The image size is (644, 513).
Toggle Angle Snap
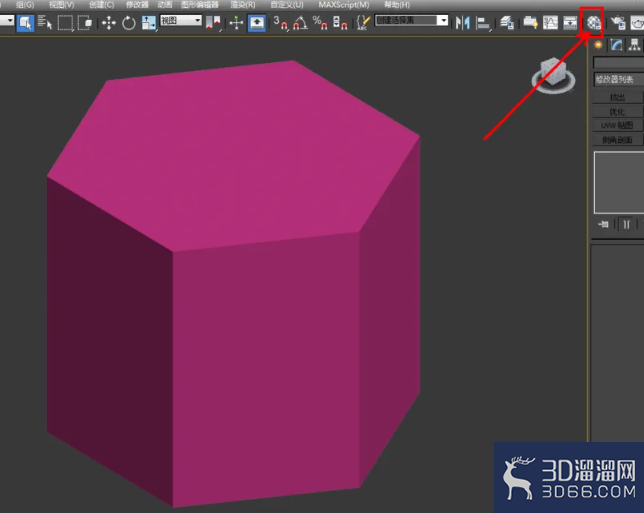[x=300, y=23]
